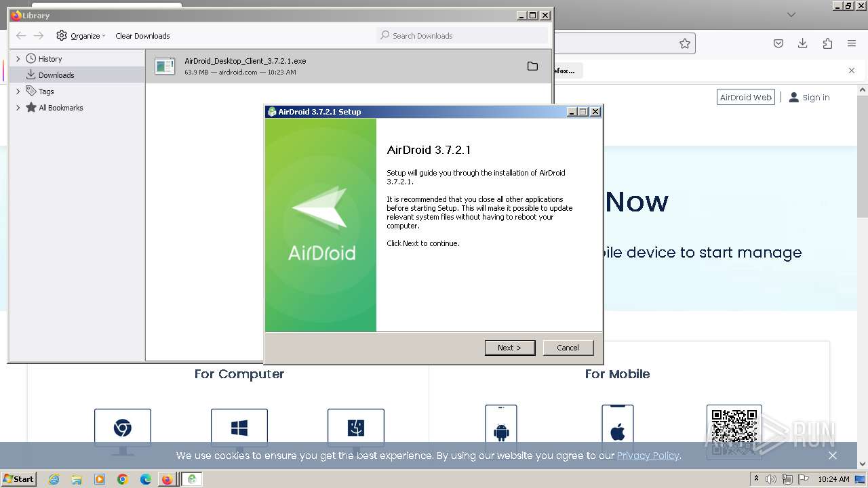868x488 pixels.
Task: Expand the Tags tree item
Action: [18, 91]
